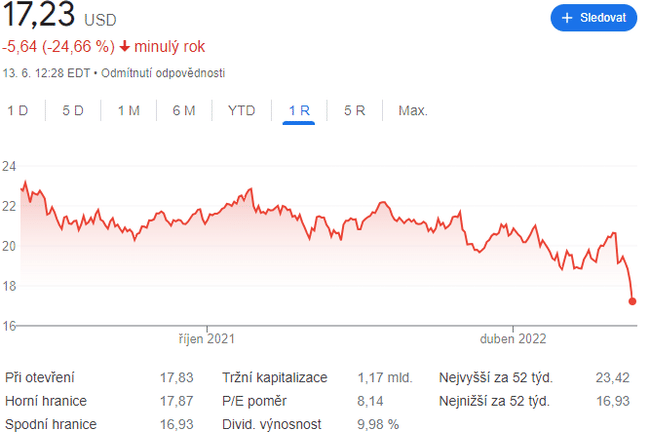
Task: Switch to the 5 D range tab
Action: 73,110
